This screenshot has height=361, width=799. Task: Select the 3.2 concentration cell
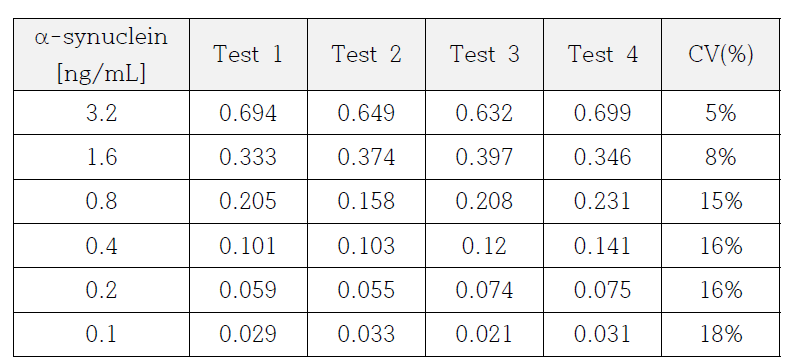(x=101, y=113)
